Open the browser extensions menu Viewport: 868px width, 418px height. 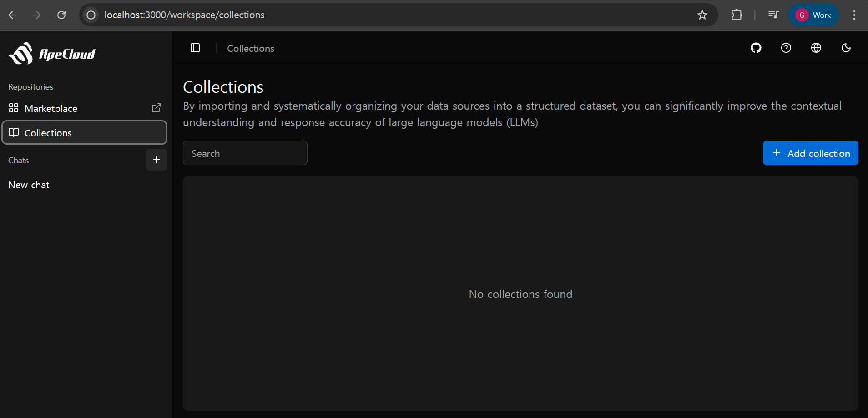coord(737,15)
